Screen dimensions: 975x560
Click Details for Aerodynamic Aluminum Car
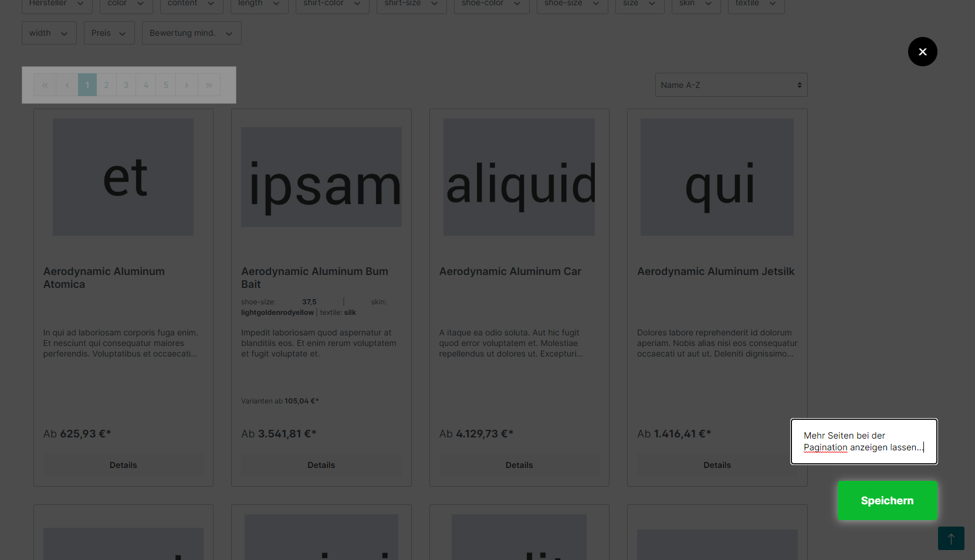point(519,465)
